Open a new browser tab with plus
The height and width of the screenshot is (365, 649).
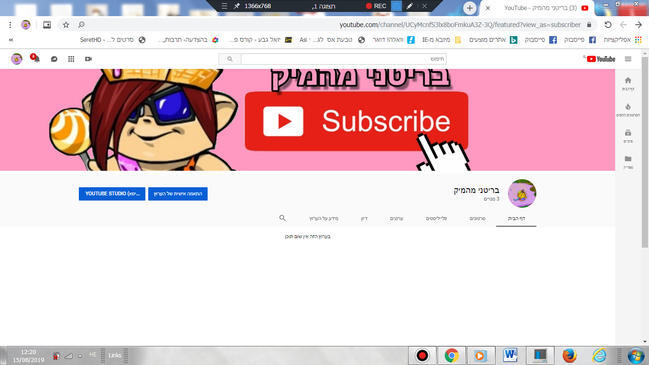coord(469,8)
